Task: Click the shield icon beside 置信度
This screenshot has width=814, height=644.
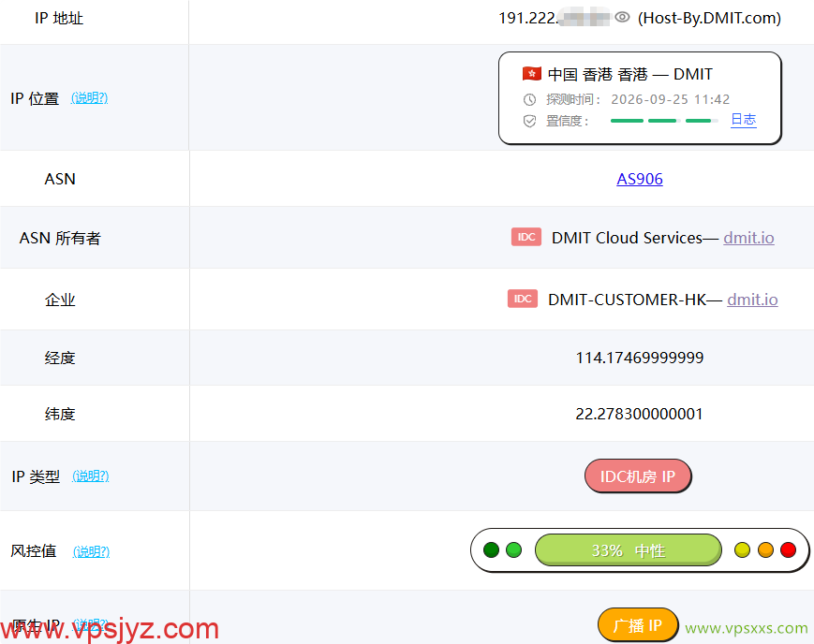Action: tap(529, 122)
